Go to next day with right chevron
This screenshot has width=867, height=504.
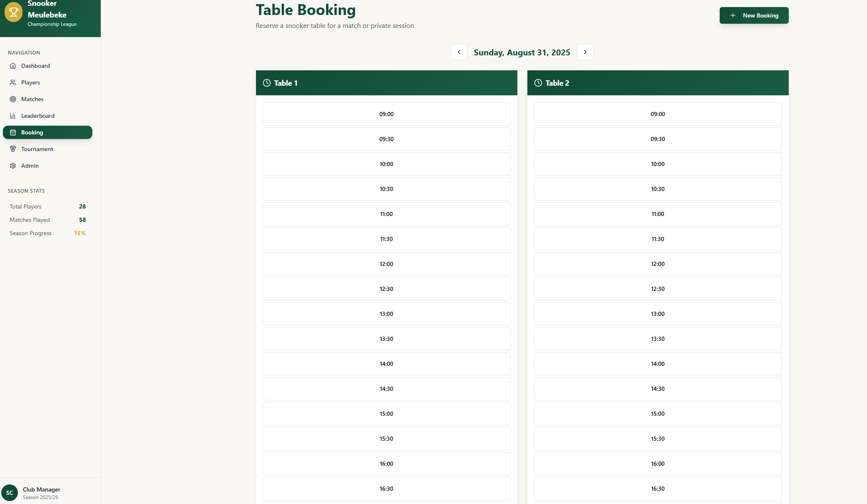click(x=585, y=52)
